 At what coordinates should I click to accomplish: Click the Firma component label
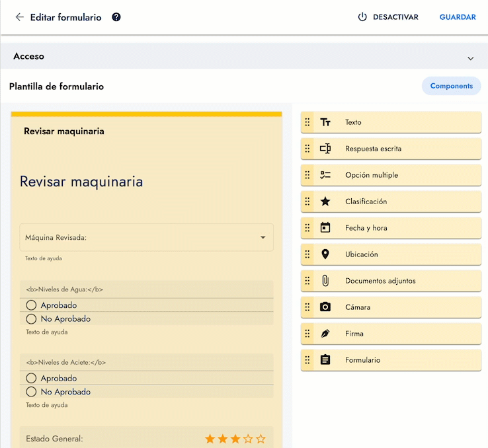(x=354, y=334)
